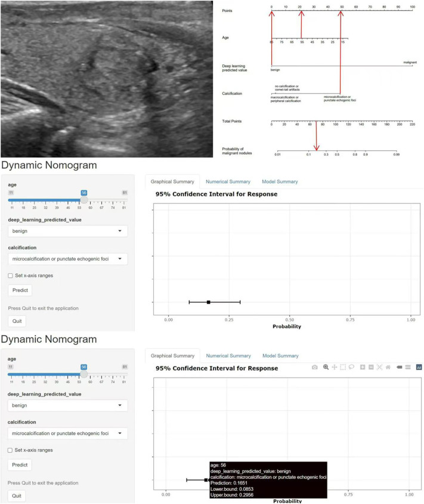Screen dimensions: 424x504
Task: Choose the Box Select tool
Action: coord(343,367)
